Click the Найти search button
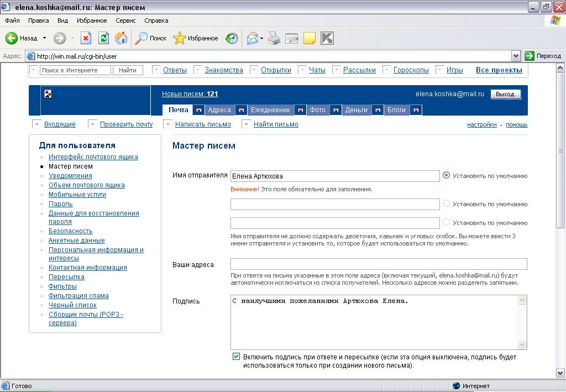566x392 pixels. click(128, 70)
